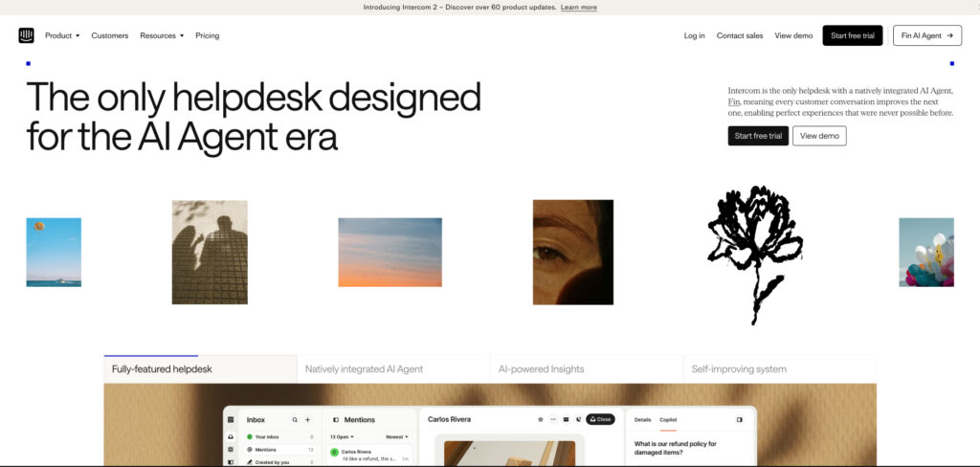This screenshot has width=980, height=467.
Task: Click the shadow of two people image
Action: pos(210,252)
